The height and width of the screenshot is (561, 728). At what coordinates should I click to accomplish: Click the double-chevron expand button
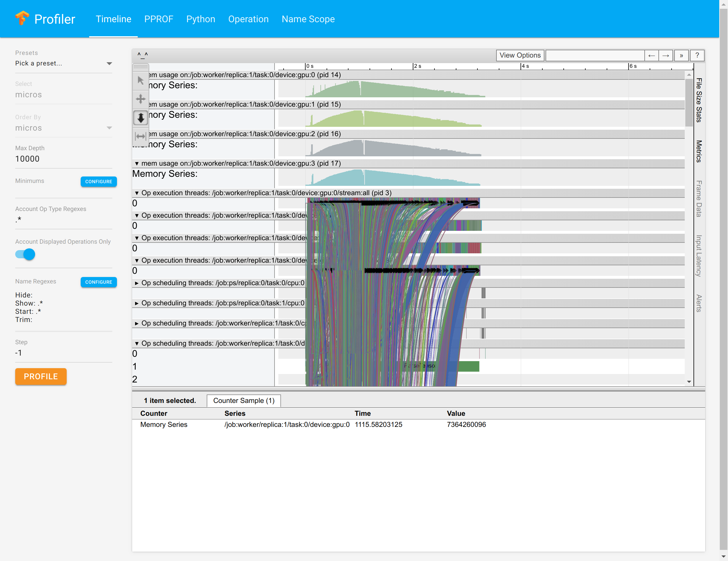(681, 55)
